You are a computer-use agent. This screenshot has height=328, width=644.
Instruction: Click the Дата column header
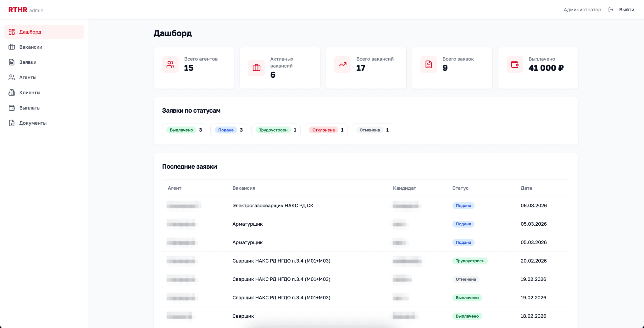coord(526,188)
